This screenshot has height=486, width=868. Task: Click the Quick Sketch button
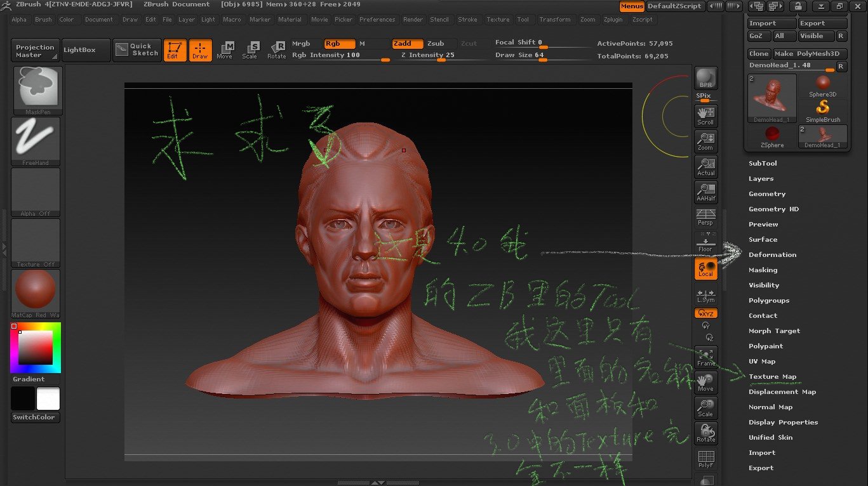click(137, 49)
